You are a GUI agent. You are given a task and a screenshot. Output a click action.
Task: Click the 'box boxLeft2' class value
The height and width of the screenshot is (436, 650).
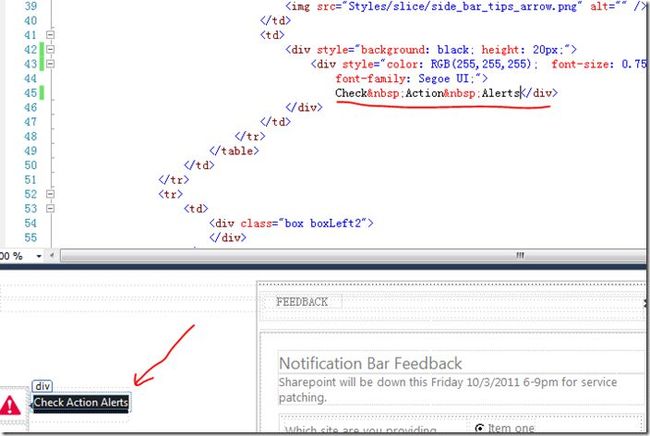[323, 223]
